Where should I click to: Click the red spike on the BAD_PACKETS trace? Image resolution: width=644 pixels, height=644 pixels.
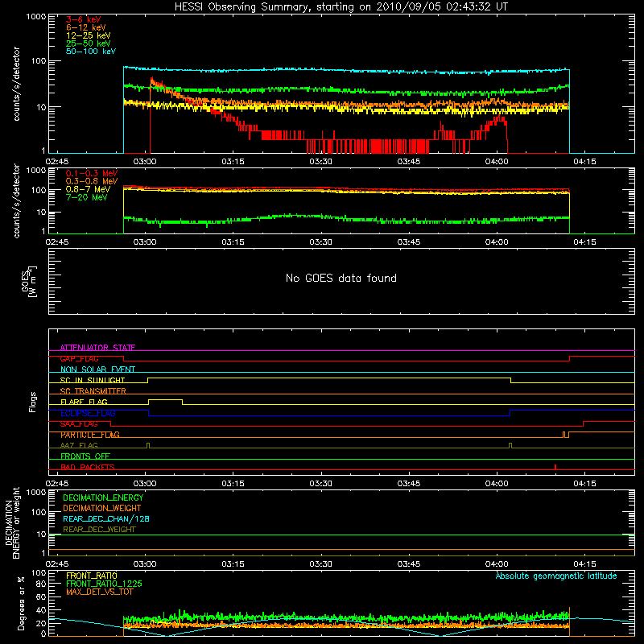click(x=555, y=467)
